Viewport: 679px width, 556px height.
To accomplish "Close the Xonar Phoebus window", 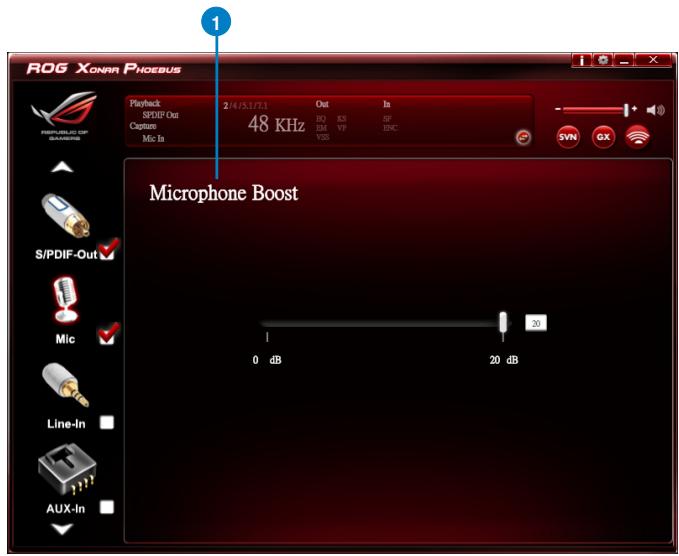I will [x=653, y=60].
